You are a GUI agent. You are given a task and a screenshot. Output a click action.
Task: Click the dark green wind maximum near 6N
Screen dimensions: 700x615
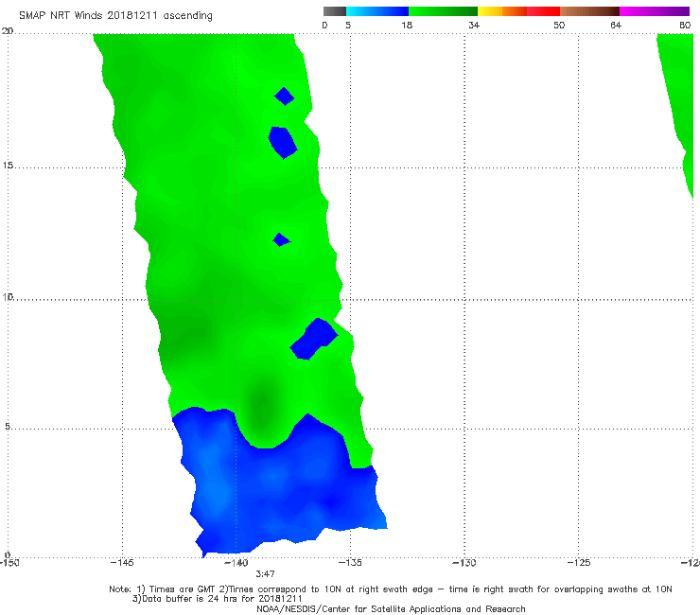(262, 409)
